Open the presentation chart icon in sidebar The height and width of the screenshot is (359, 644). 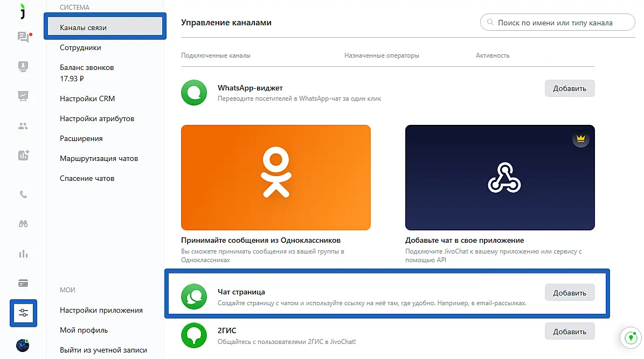(23, 96)
